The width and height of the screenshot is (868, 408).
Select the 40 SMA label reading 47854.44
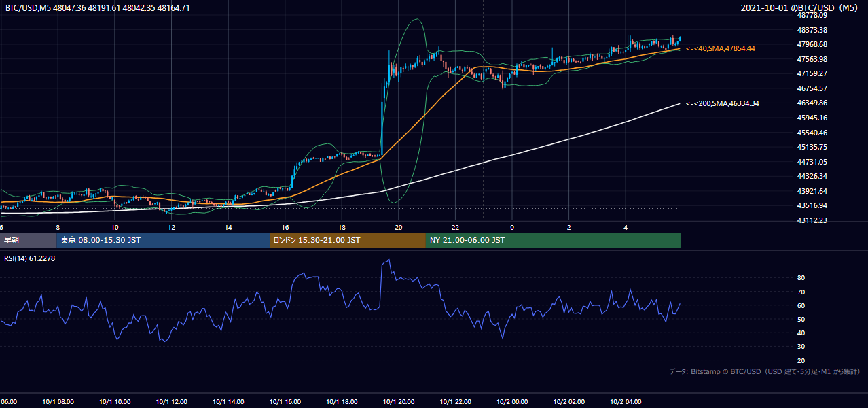(721, 49)
